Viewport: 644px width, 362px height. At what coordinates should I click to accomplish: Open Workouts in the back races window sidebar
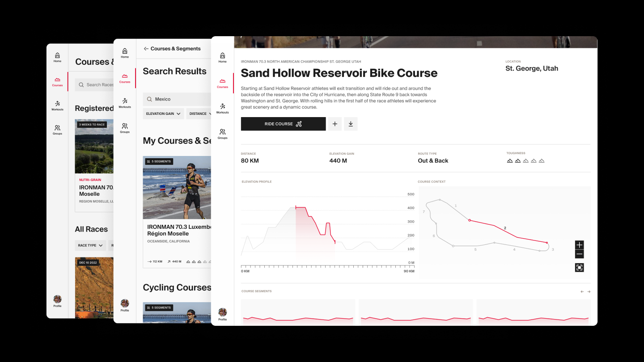point(57,106)
